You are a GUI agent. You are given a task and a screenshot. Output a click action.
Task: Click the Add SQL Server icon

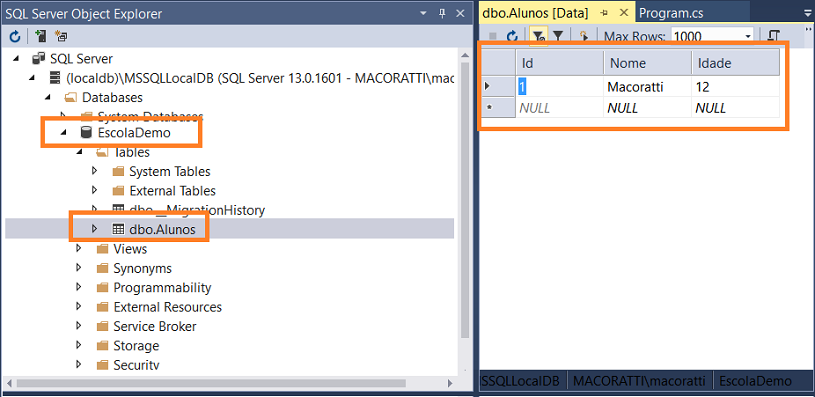click(41, 36)
